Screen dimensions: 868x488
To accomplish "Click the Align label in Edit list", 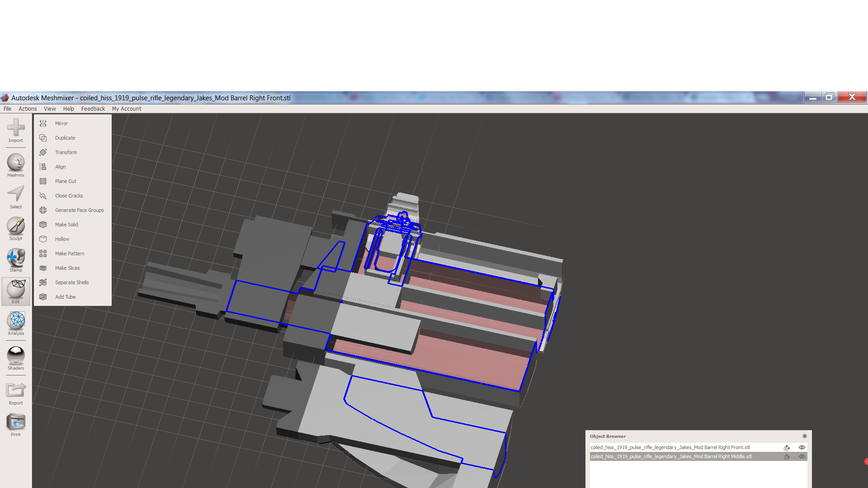I will [x=60, y=167].
